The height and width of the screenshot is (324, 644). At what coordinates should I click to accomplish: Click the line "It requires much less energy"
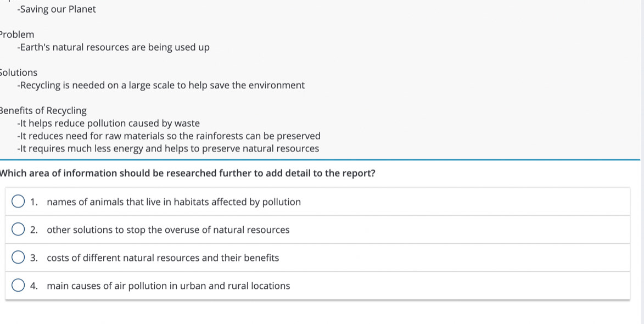click(168, 149)
